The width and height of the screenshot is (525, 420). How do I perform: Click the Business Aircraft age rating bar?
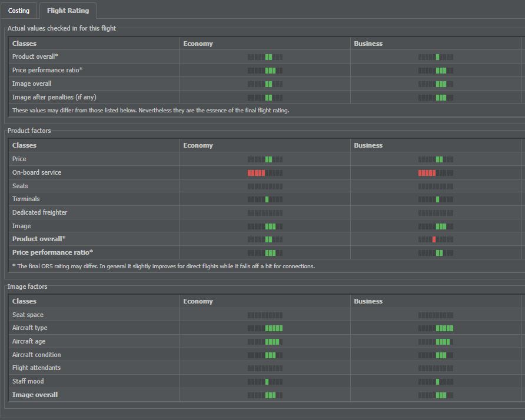436,342
